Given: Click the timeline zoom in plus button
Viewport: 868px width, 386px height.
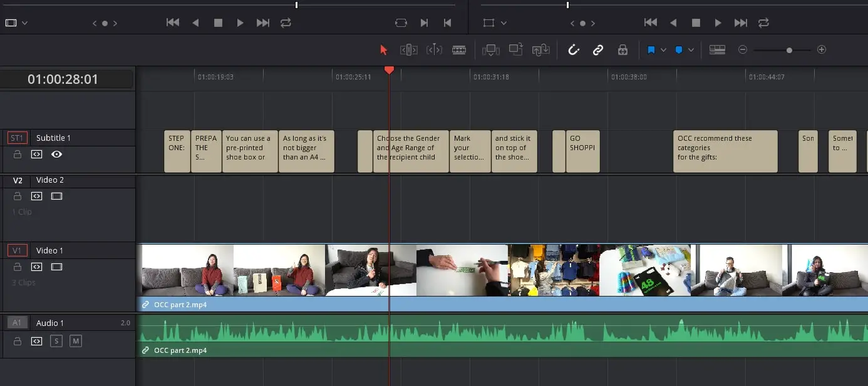Looking at the screenshot, I should click(x=822, y=50).
